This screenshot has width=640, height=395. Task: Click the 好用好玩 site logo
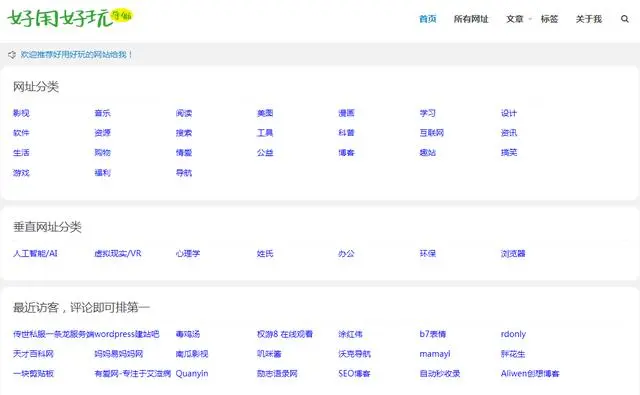(70, 18)
